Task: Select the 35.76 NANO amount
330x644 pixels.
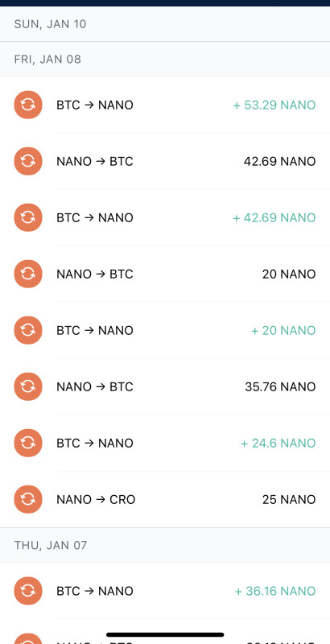Action: pos(280,386)
